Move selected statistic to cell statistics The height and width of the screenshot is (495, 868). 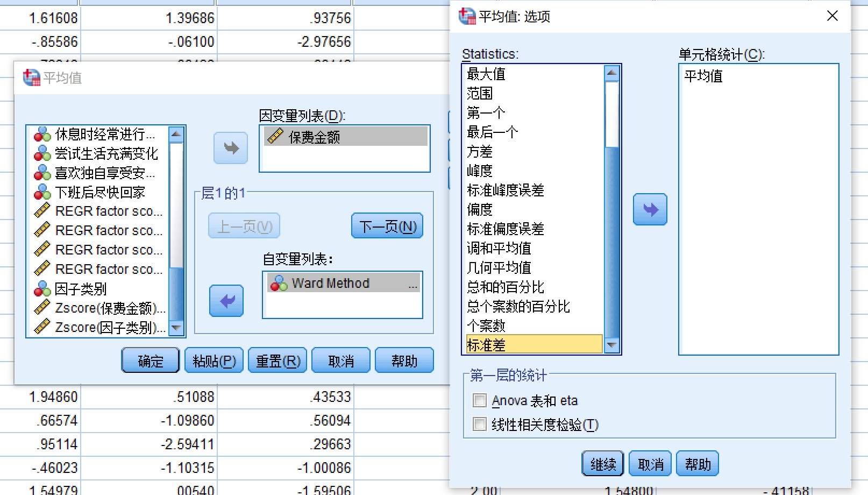650,209
